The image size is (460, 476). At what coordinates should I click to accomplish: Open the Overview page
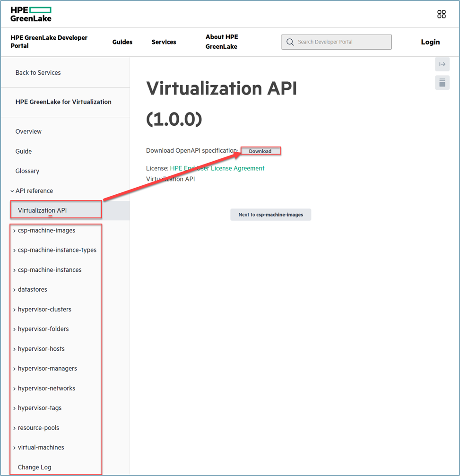click(x=28, y=131)
